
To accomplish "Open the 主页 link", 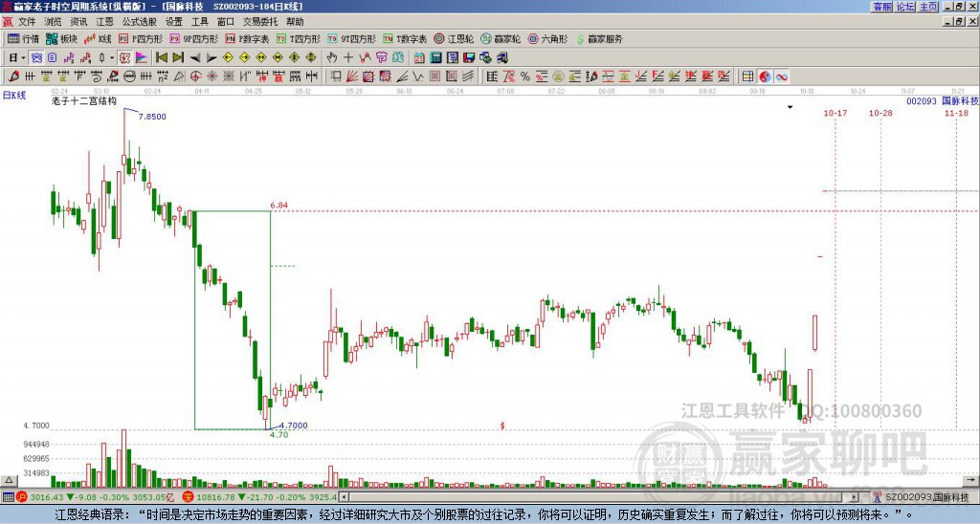I will pyautogui.click(x=928, y=7).
